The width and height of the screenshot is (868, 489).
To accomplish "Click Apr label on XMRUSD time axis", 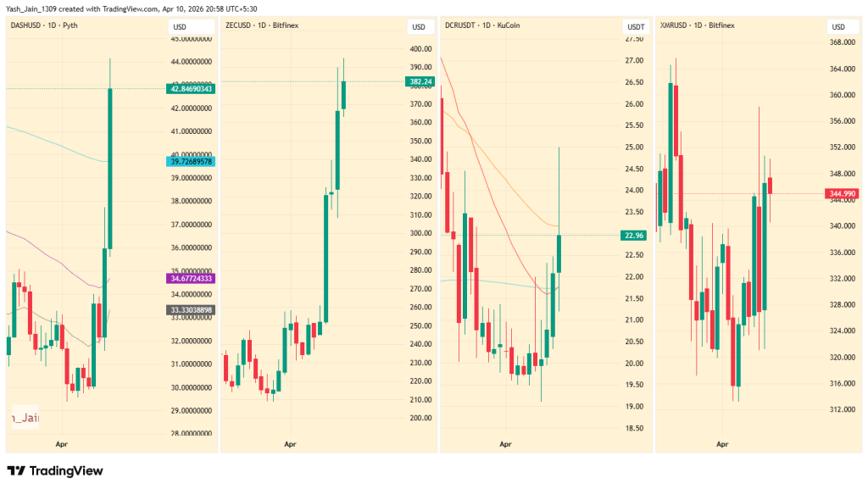I will click(722, 443).
